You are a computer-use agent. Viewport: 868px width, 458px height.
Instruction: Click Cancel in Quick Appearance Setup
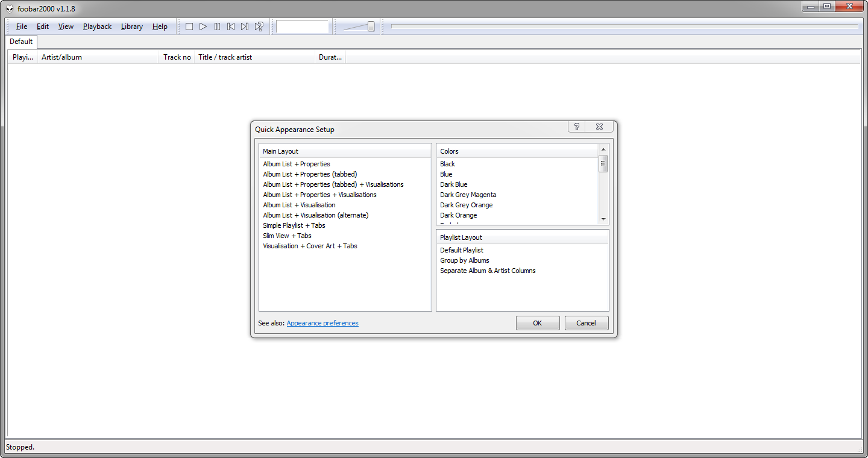coord(587,323)
